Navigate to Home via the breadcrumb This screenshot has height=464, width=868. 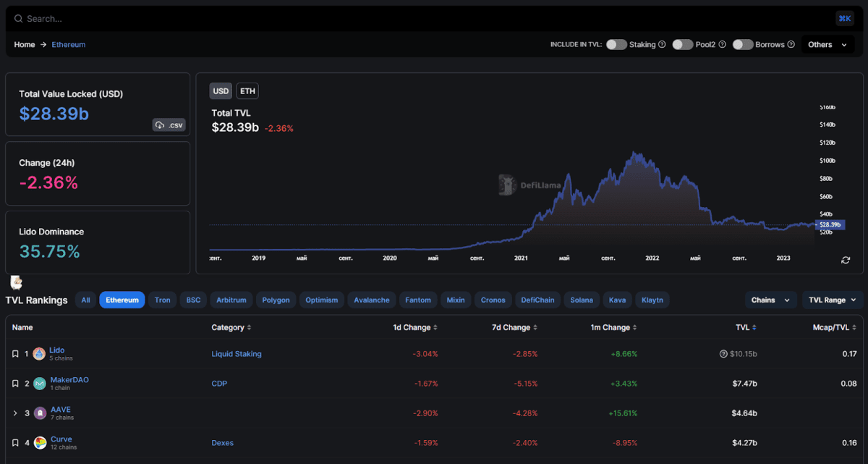tap(24, 44)
